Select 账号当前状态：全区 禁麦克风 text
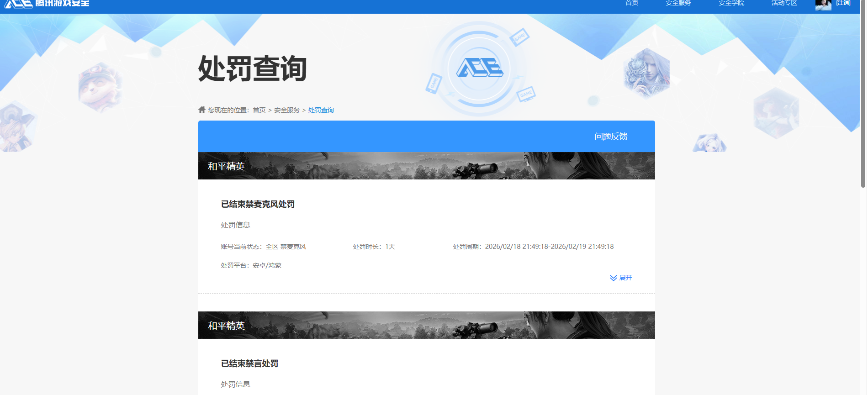Screen dimensions: 868x395 click(263, 247)
